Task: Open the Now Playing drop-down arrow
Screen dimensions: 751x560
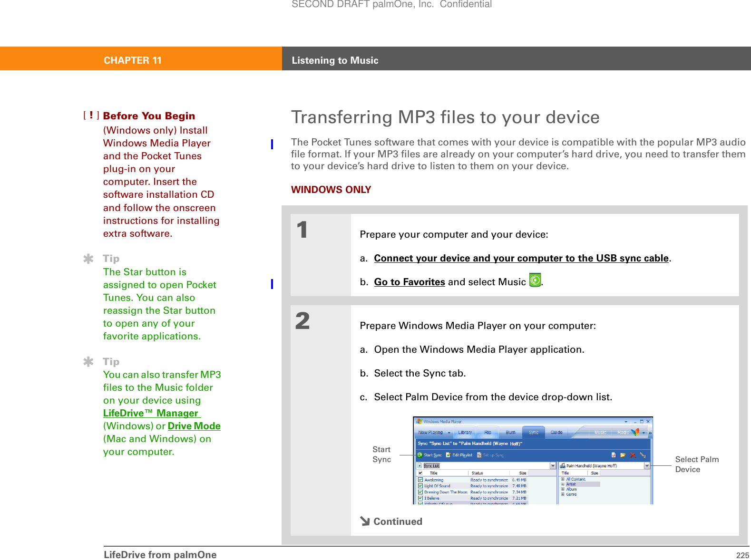Action: click(449, 433)
